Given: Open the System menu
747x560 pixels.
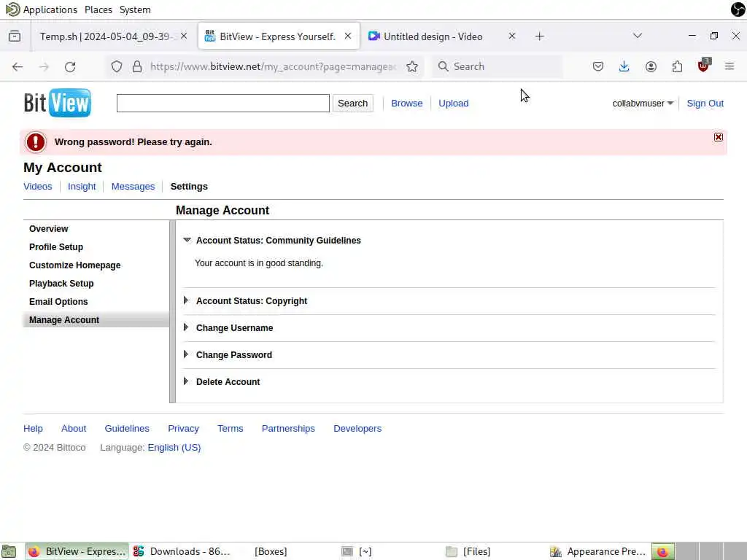Looking at the screenshot, I should click(135, 9).
